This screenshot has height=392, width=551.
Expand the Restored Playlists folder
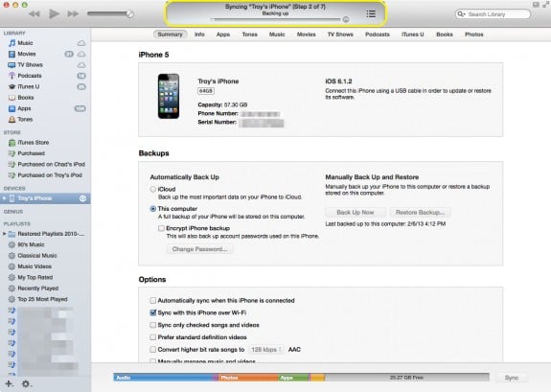(4, 234)
